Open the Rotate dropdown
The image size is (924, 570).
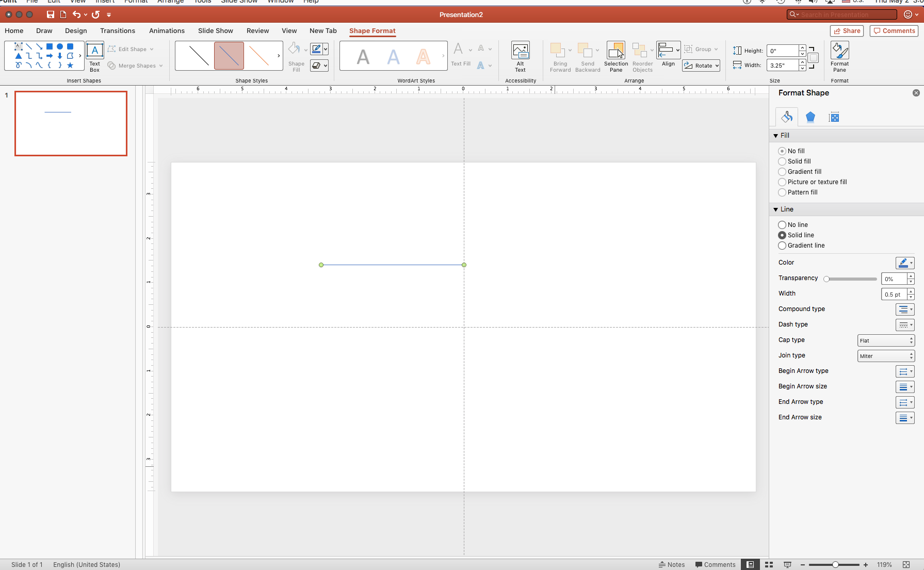coord(701,66)
